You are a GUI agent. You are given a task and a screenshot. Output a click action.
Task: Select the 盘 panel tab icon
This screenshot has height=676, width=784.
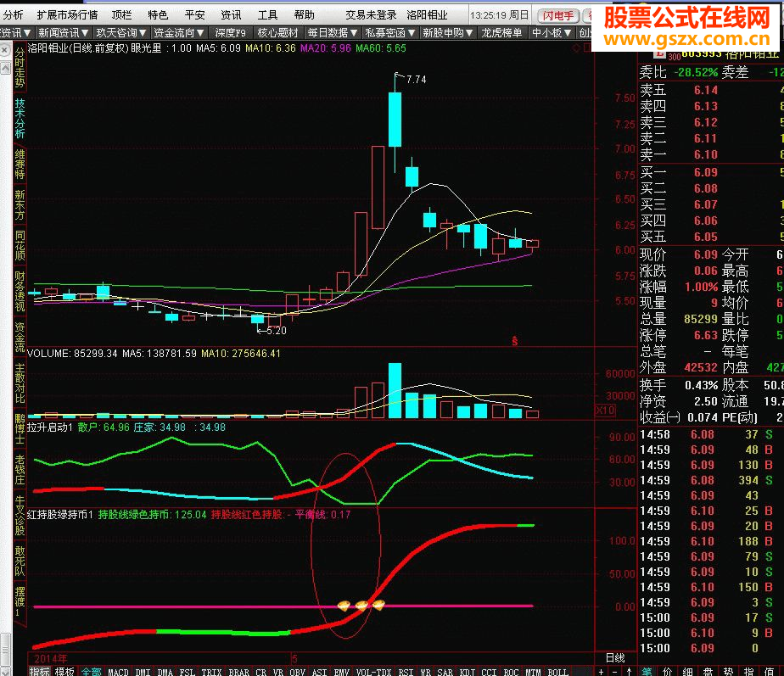tap(708, 672)
